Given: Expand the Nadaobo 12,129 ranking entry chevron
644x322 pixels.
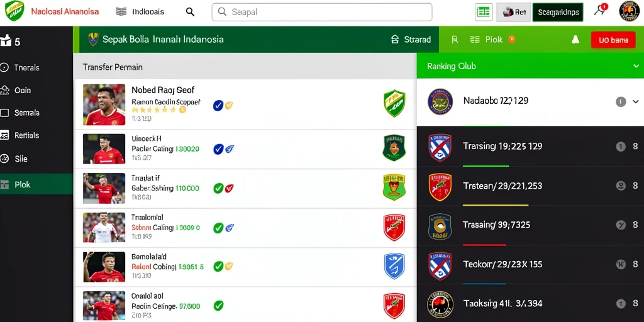Looking at the screenshot, I should pyautogui.click(x=636, y=101).
